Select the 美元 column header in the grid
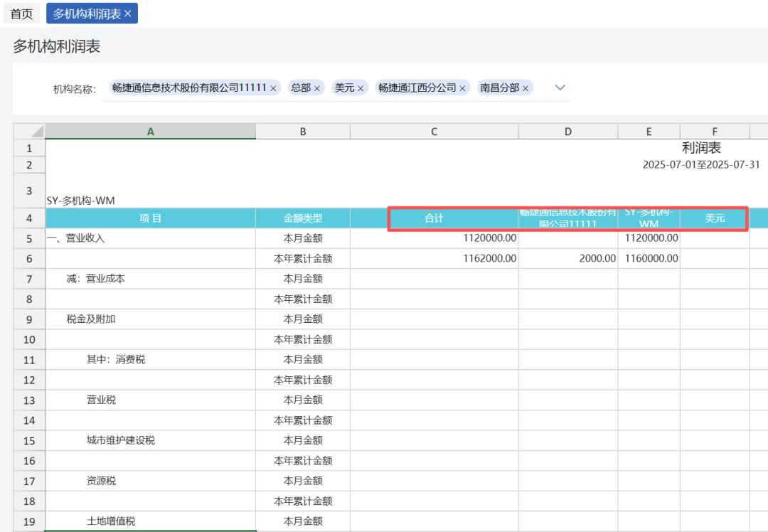Screen dimensions: 768x532 point(715,218)
